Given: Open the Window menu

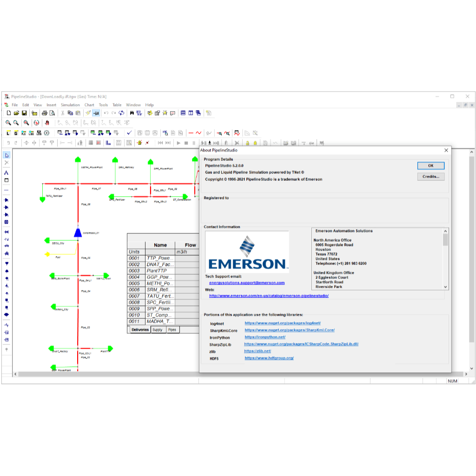Looking at the screenshot, I should point(133,105).
